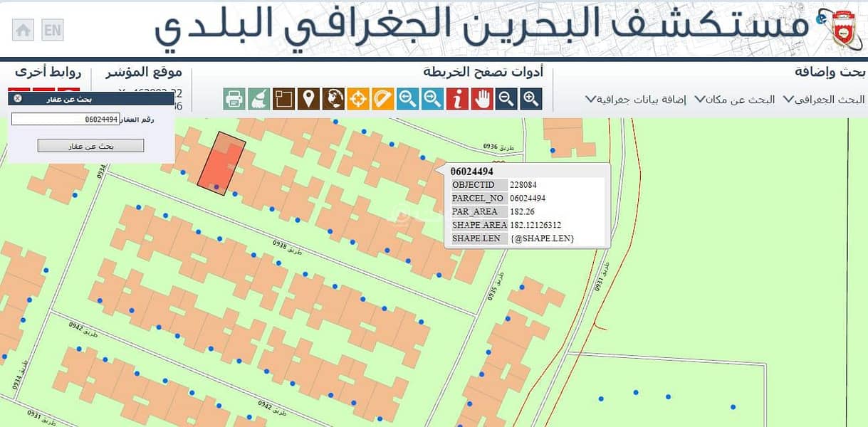Image resolution: width=868 pixels, height=427 pixels.
Task: Click the رقم العقار input field
Action: tap(65, 120)
